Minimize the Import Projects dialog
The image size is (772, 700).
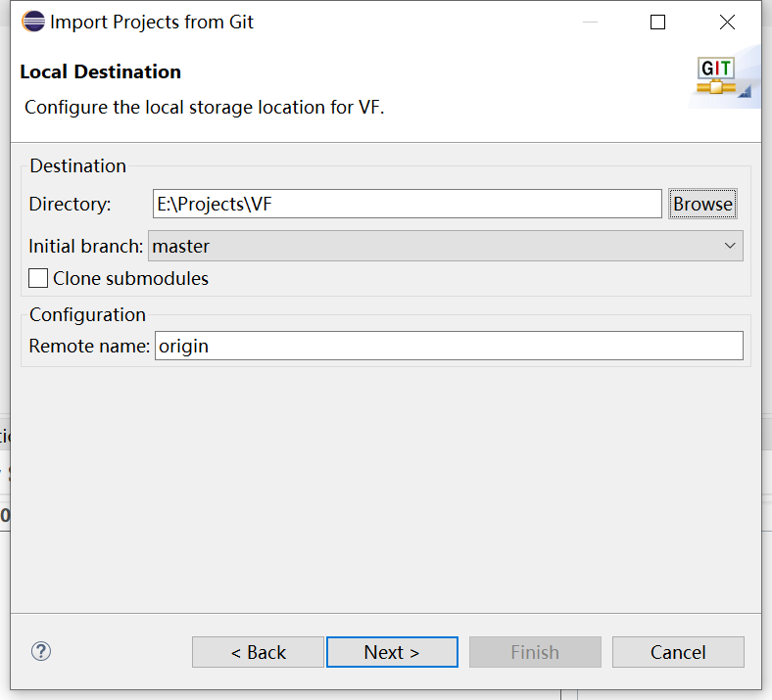[x=590, y=22]
